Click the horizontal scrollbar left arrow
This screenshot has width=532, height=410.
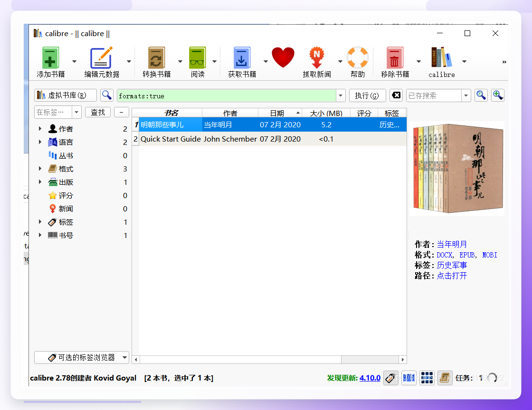pos(136,360)
